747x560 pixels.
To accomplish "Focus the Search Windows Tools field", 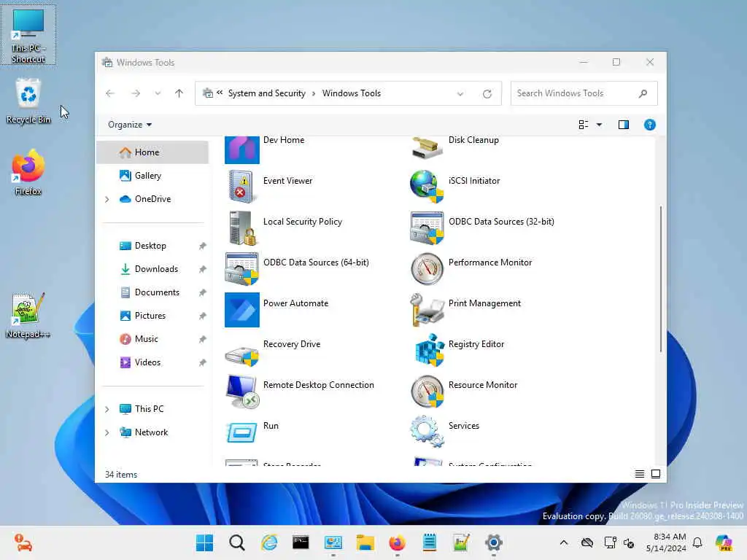I will point(584,93).
